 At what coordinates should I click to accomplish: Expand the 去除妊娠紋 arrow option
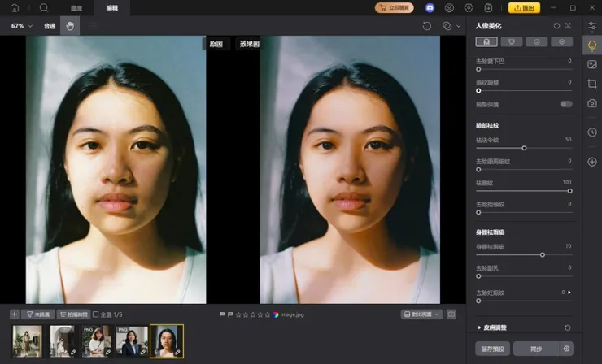pyautogui.click(x=569, y=292)
